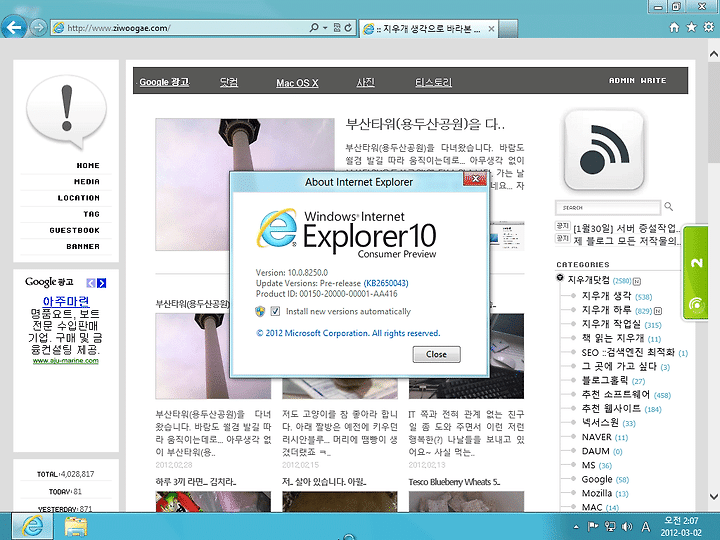Open the 지우개 작업실 category

[611, 324]
